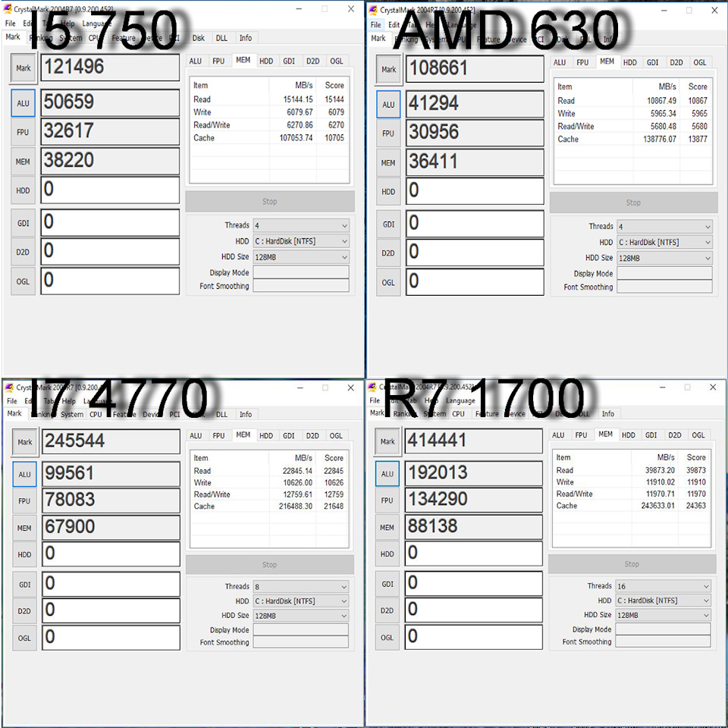
Task: Click Read/Write value 11970.71 in R7 1700 table
Action: click(660, 494)
